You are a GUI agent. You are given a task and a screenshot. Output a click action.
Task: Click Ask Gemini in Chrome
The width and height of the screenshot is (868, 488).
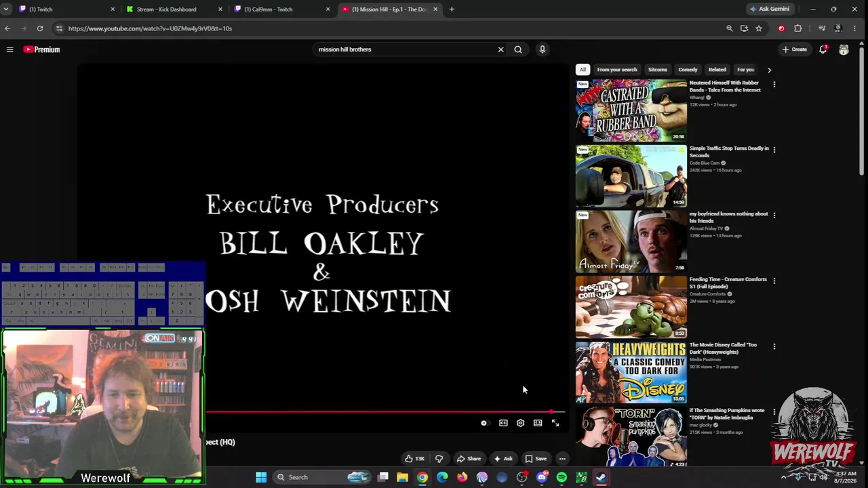coord(770,9)
